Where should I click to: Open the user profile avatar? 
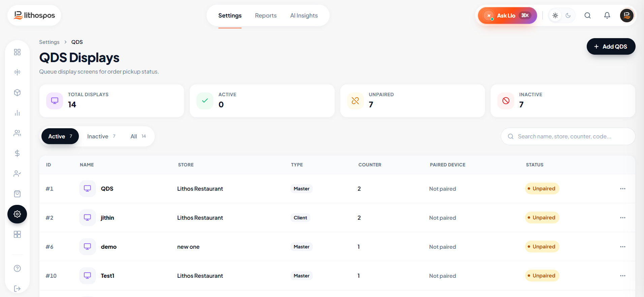627,16
